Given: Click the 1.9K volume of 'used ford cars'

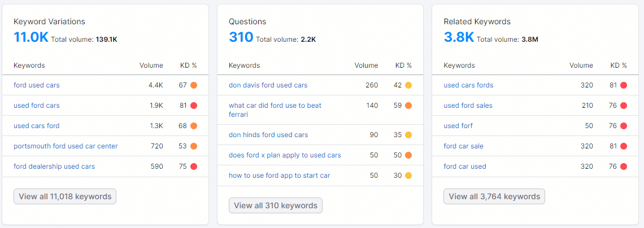Looking at the screenshot, I should (x=156, y=106).
